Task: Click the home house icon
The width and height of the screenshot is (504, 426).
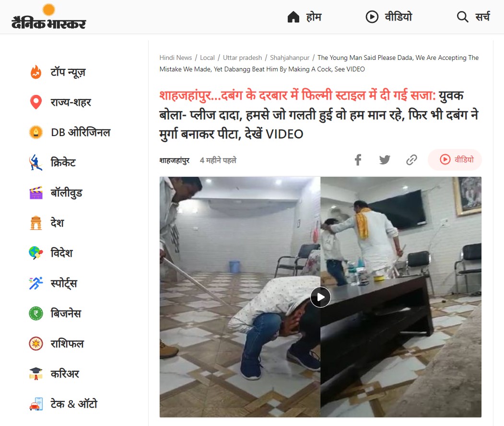Action: pyautogui.click(x=293, y=17)
